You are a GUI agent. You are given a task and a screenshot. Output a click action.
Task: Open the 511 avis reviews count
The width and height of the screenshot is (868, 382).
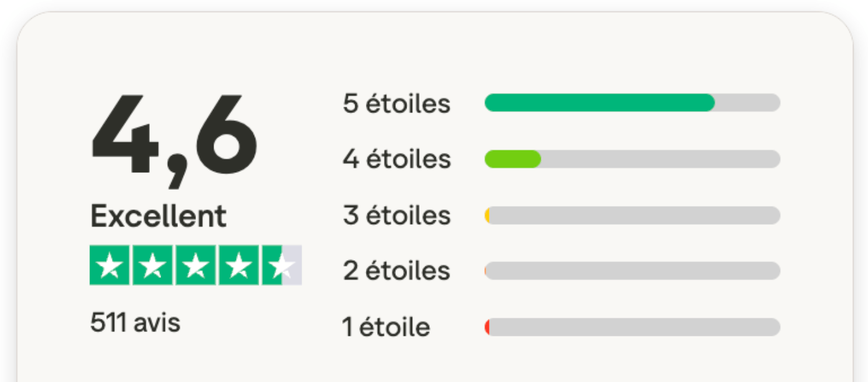click(x=135, y=323)
